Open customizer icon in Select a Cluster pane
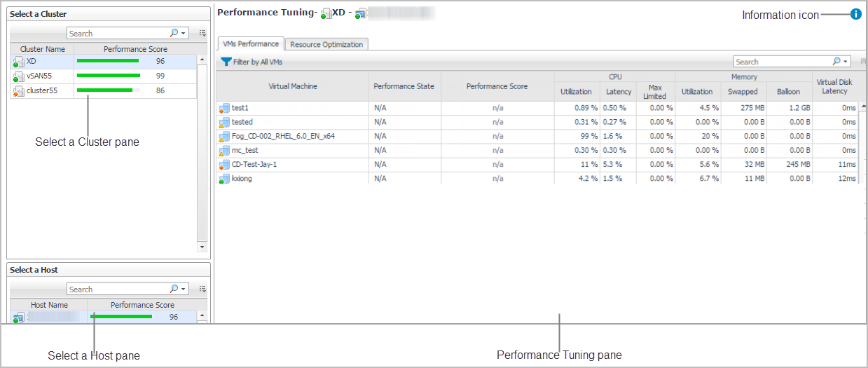 [x=202, y=33]
